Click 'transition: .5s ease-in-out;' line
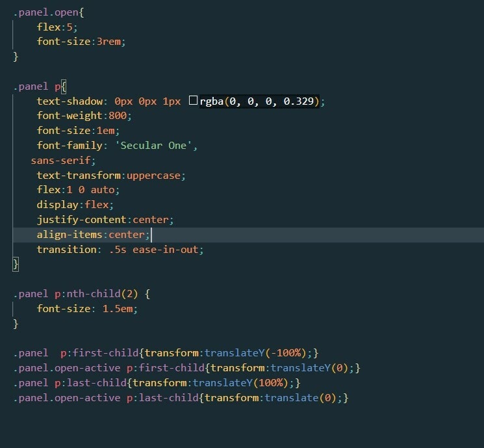 pyautogui.click(x=120, y=250)
